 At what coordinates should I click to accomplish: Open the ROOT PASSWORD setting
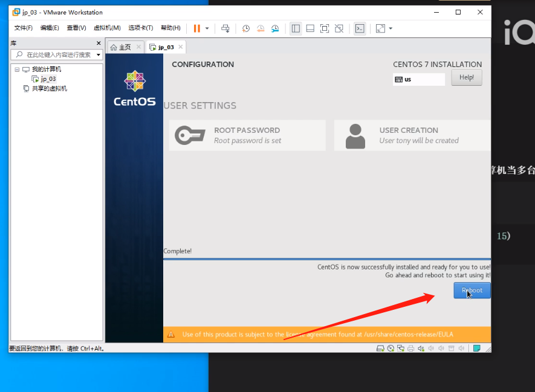click(247, 135)
